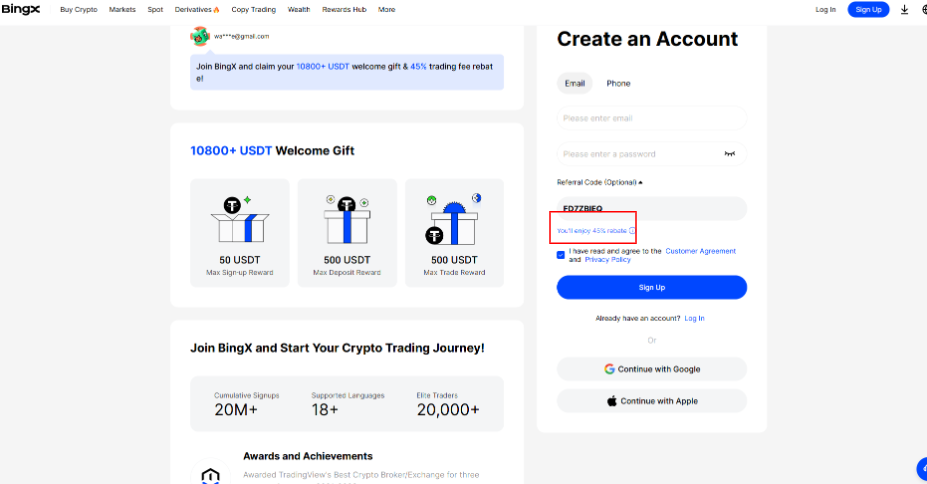Click the Max Deposit Reward label
927x484 pixels.
pyautogui.click(x=346, y=272)
